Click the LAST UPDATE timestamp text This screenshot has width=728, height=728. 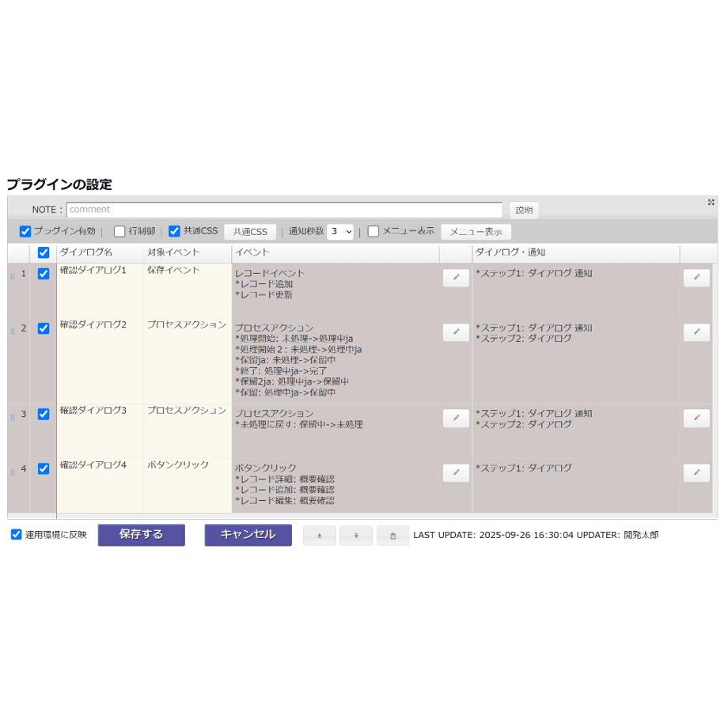[493, 535]
